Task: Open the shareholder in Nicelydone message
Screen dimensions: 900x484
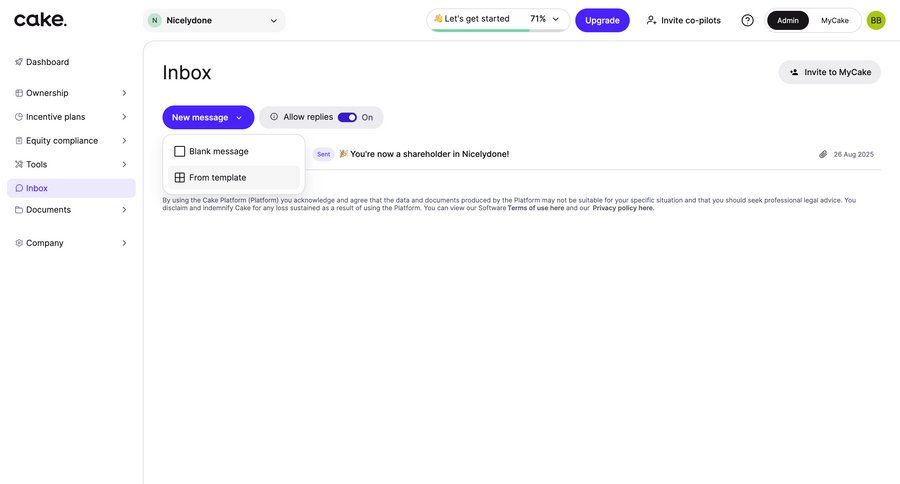Action: [429, 154]
